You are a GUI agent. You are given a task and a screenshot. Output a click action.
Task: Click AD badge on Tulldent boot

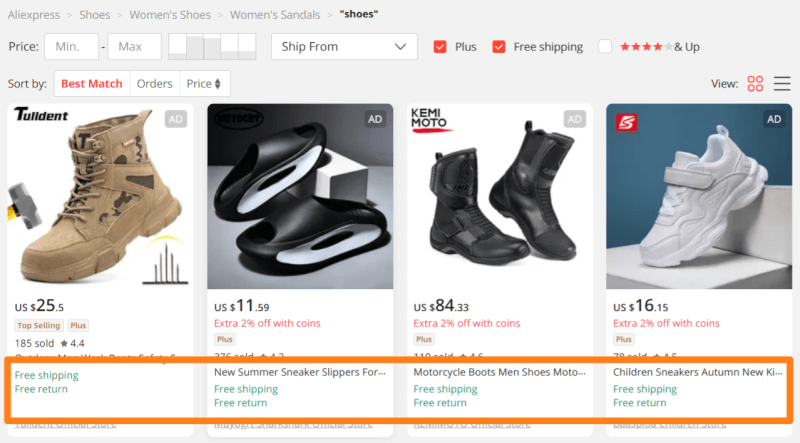176,119
